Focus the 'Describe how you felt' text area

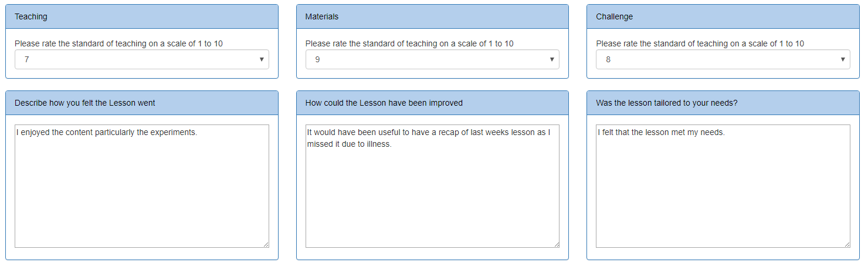click(142, 186)
